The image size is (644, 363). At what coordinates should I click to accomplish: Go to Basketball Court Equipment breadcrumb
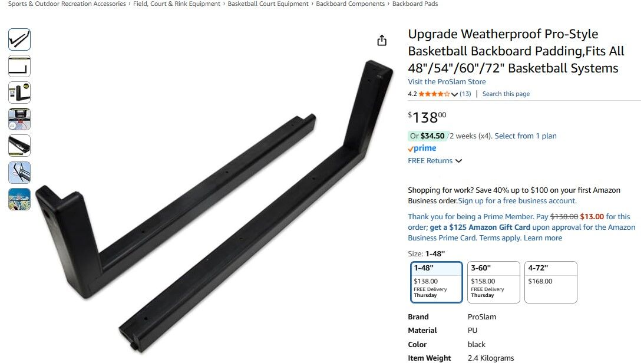pyautogui.click(x=268, y=4)
